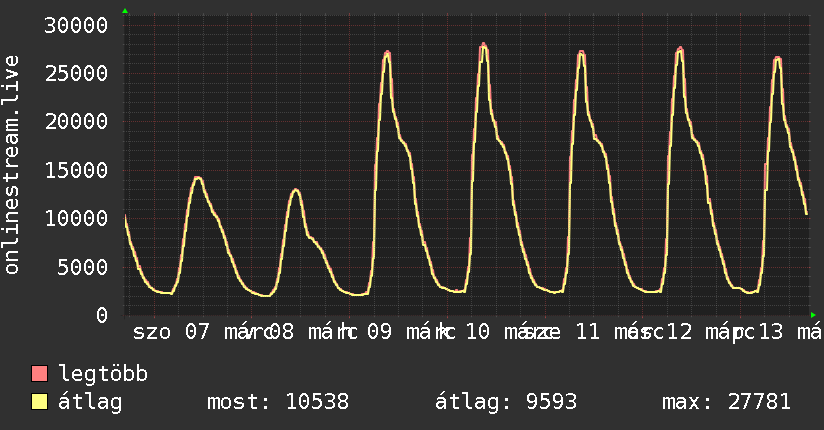Viewport: 824px width, 430px height.
Task: Click the max: 27781 statistic
Action: (x=726, y=403)
